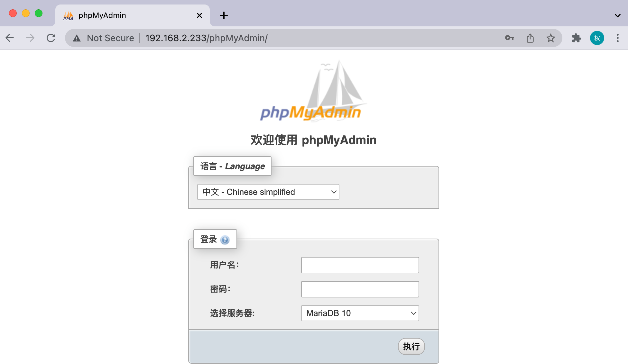Click the address bar URL
Viewport: 628px width, 364px height.
(207, 38)
